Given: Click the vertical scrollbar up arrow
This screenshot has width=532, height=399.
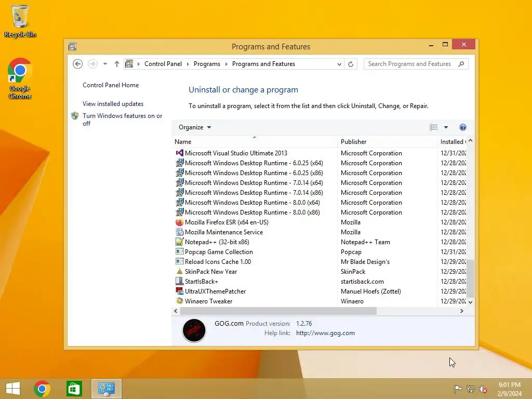Looking at the screenshot, I should 471,140.
